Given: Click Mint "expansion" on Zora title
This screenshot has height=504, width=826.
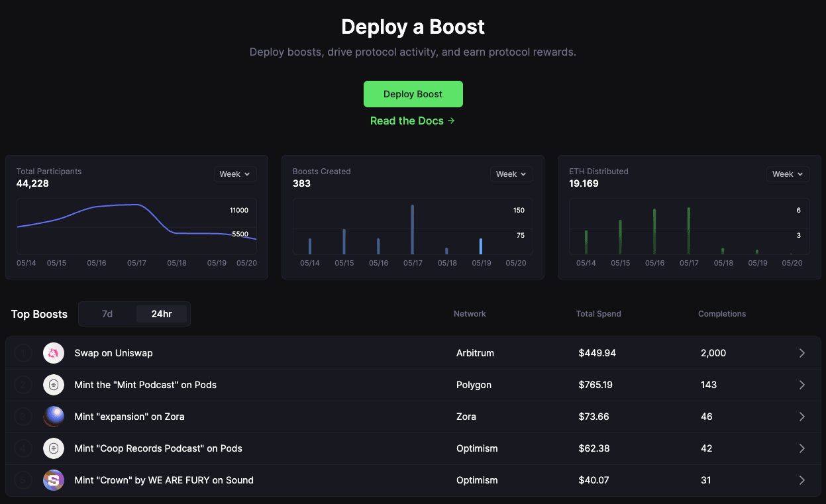Looking at the screenshot, I should click(130, 417).
